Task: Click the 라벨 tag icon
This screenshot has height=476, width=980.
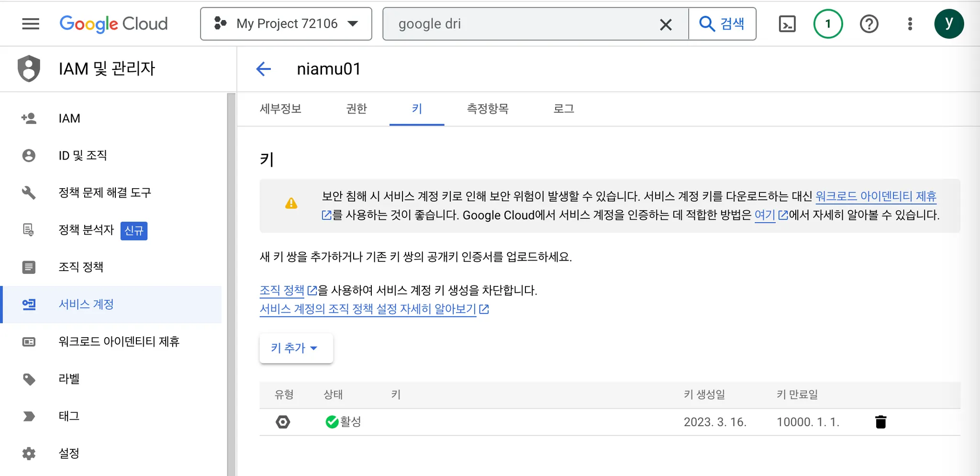Action: pos(29,379)
